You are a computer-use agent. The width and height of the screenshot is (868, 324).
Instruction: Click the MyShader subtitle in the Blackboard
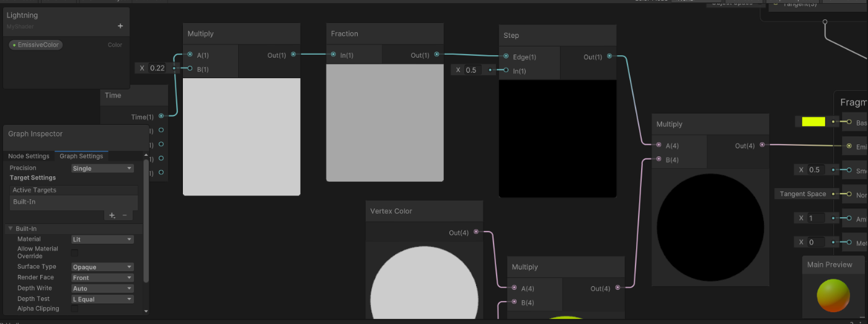(20, 27)
